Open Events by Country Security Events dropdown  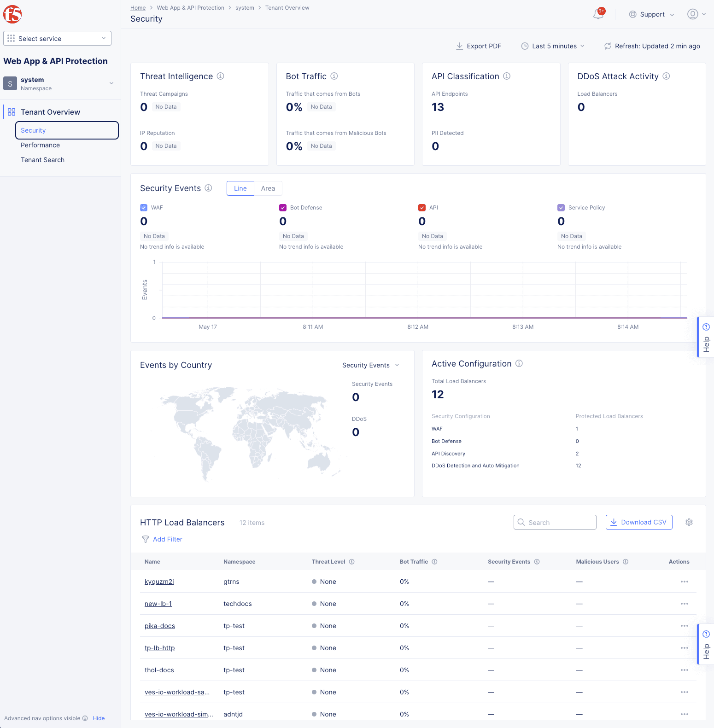(x=371, y=365)
